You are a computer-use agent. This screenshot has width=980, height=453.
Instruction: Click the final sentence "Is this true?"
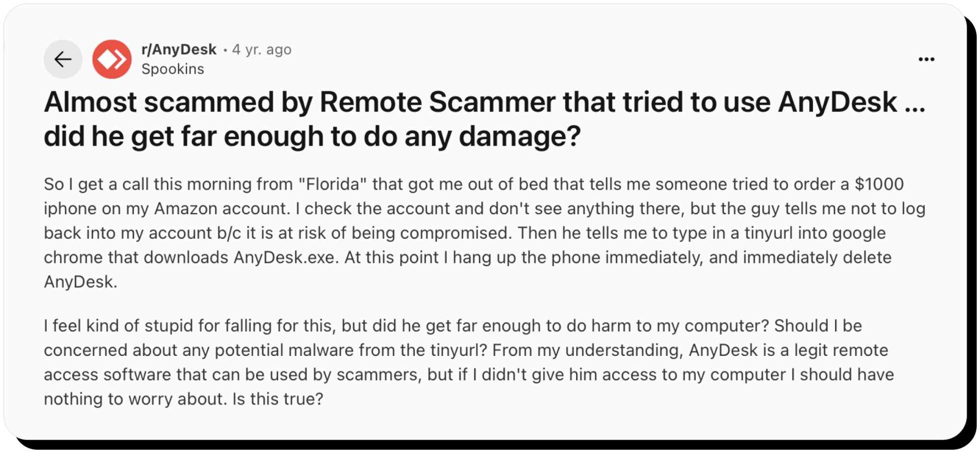point(278,399)
